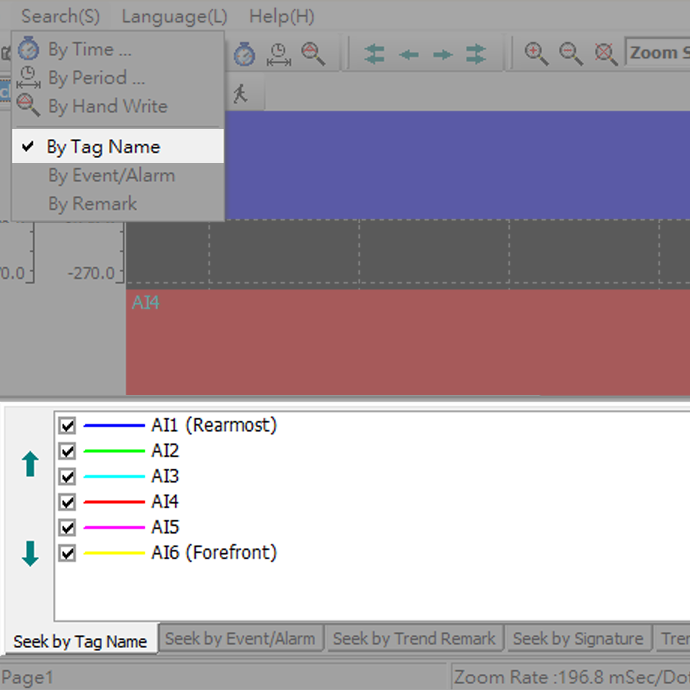The width and height of the screenshot is (690, 690).
Task: Click the single left arrow navigation icon
Action: click(x=409, y=54)
